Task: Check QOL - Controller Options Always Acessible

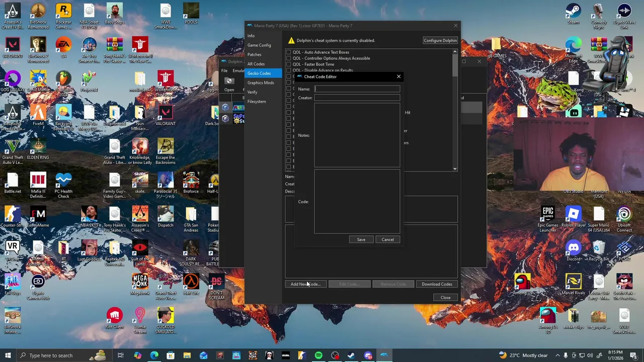Action: point(289,58)
